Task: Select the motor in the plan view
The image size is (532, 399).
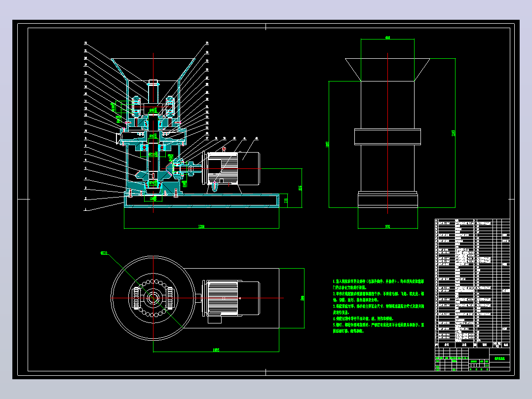Action: pos(231,301)
